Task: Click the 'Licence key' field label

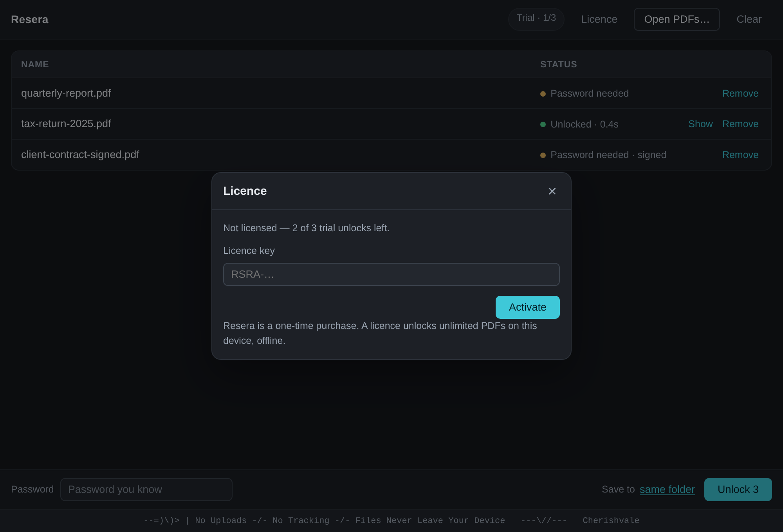Action: coord(249,251)
